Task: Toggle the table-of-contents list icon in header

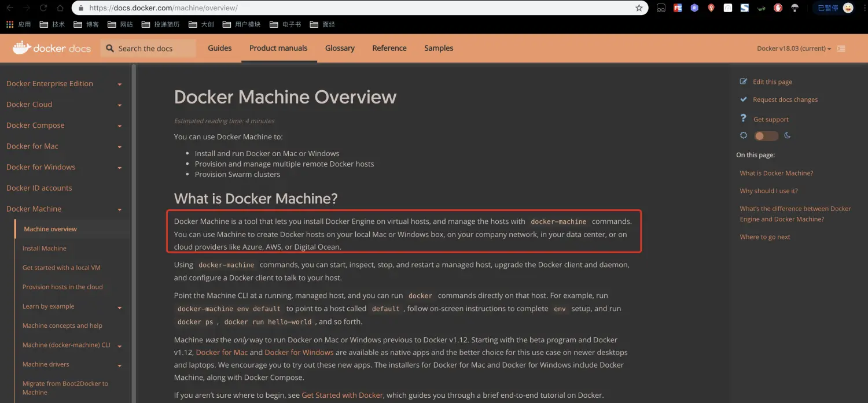Action: point(841,49)
